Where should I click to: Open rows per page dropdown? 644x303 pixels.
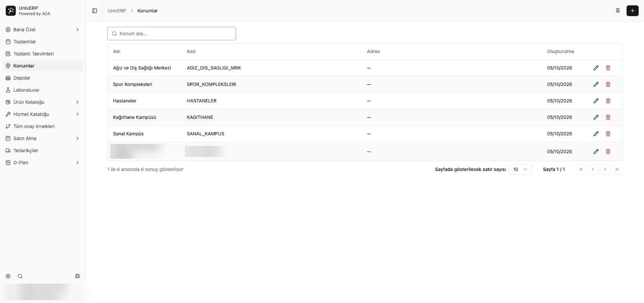click(x=520, y=169)
